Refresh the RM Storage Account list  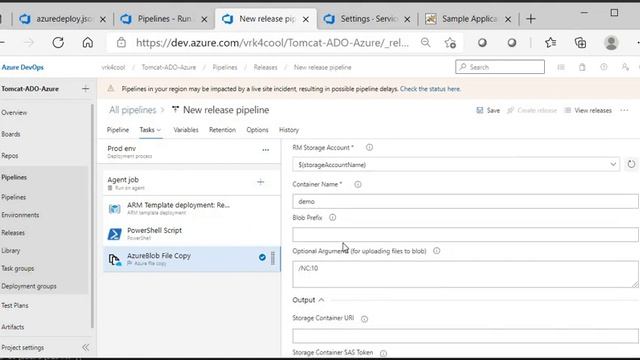[631, 164]
